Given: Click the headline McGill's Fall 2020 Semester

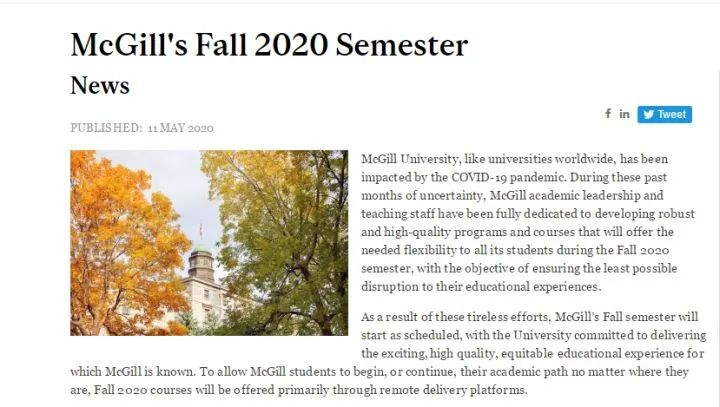Looking at the screenshot, I should tap(269, 45).
